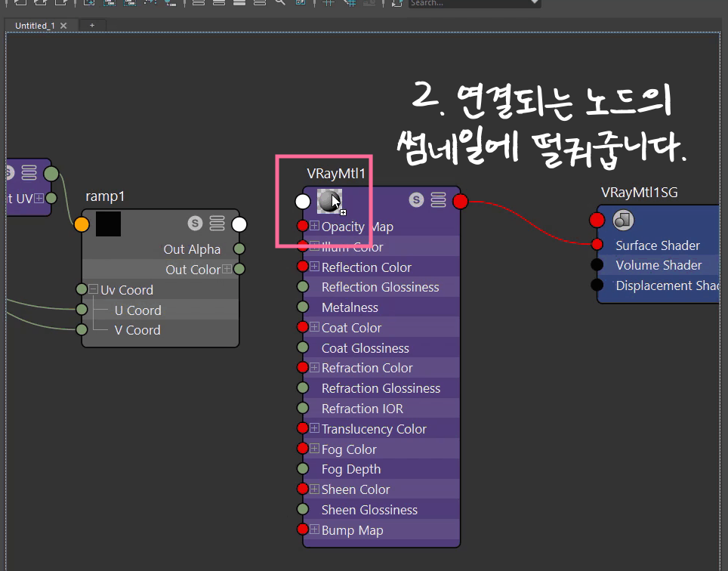Click the orange input port of ramp1
The width and height of the screenshot is (728, 571).
(x=82, y=224)
